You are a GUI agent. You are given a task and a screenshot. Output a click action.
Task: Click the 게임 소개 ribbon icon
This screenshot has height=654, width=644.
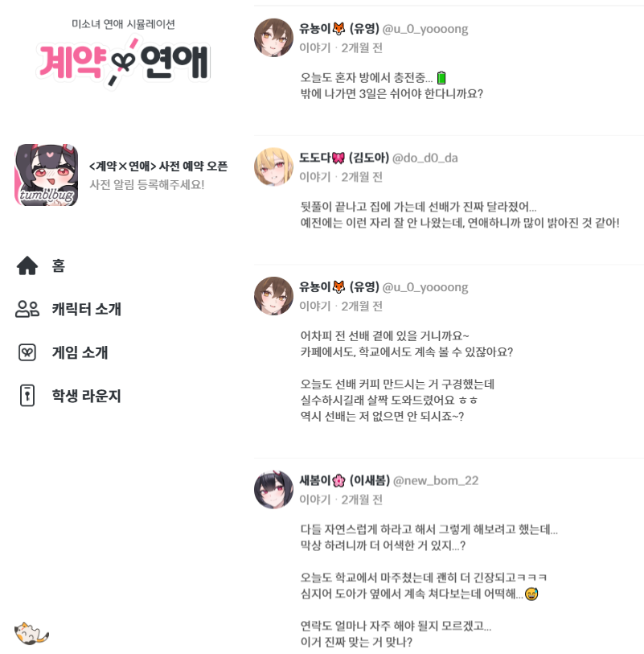pos(27,352)
